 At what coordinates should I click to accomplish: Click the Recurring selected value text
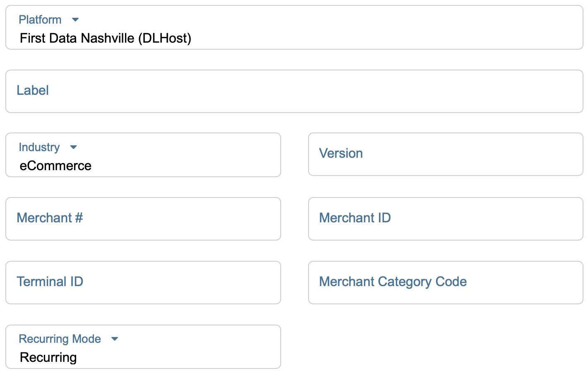(48, 357)
